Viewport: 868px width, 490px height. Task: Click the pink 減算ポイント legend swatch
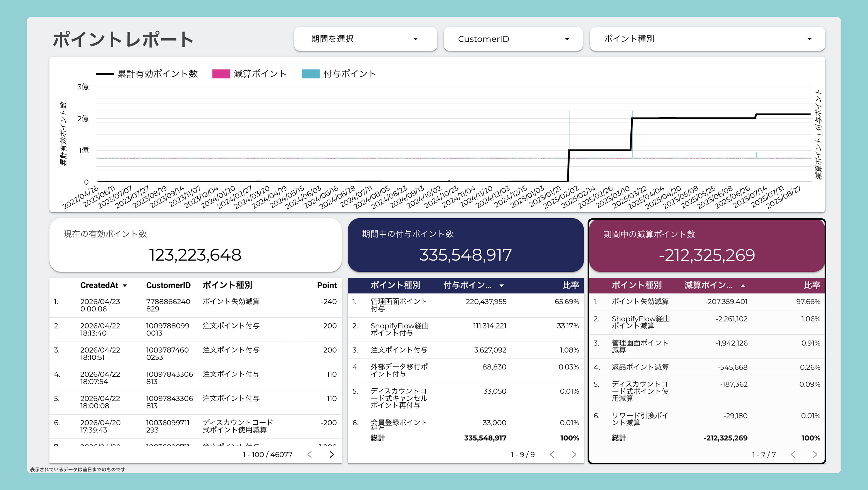point(221,74)
